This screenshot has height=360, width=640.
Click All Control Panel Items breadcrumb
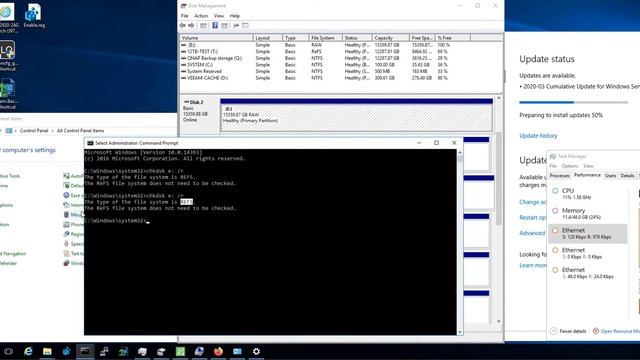click(80, 131)
